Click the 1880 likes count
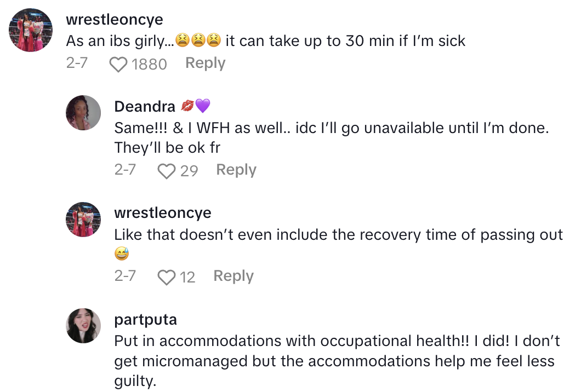 tap(149, 65)
